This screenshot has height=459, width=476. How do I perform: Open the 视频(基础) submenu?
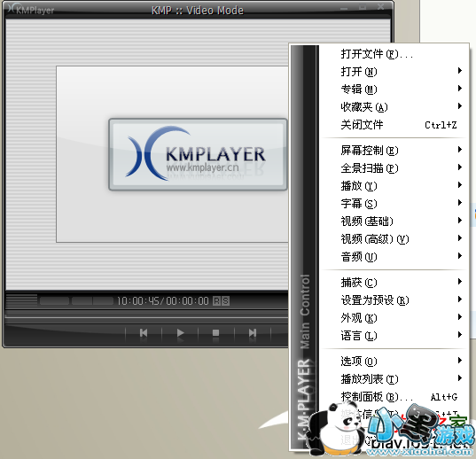pyautogui.click(x=394, y=222)
